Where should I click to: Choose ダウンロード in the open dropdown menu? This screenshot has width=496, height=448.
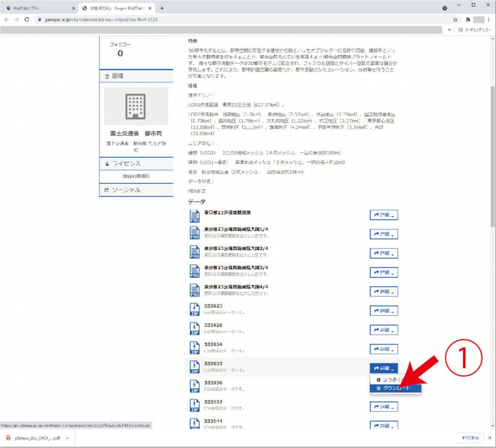(395, 388)
